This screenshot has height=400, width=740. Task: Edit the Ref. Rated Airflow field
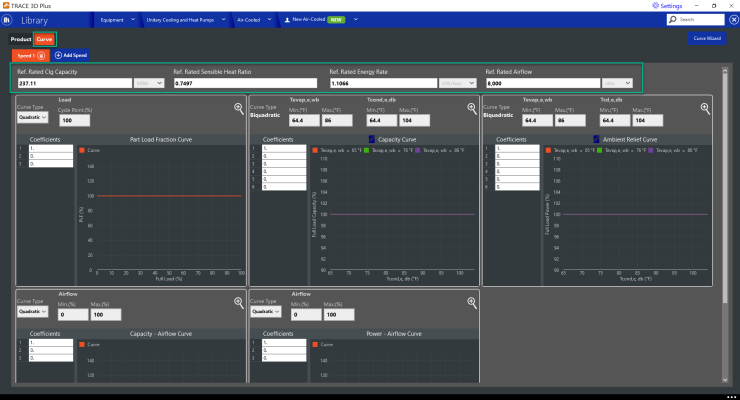(543, 83)
